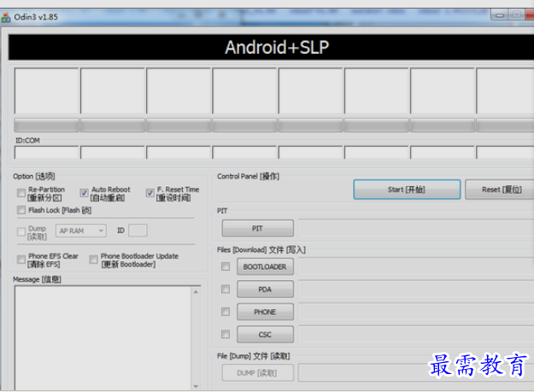Click the BOOTLOADER file button
Screen dimensions: 534x392
[266, 266]
